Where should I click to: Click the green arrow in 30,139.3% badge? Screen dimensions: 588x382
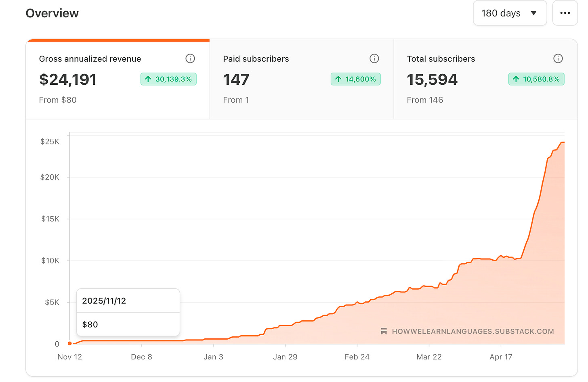[x=148, y=79]
